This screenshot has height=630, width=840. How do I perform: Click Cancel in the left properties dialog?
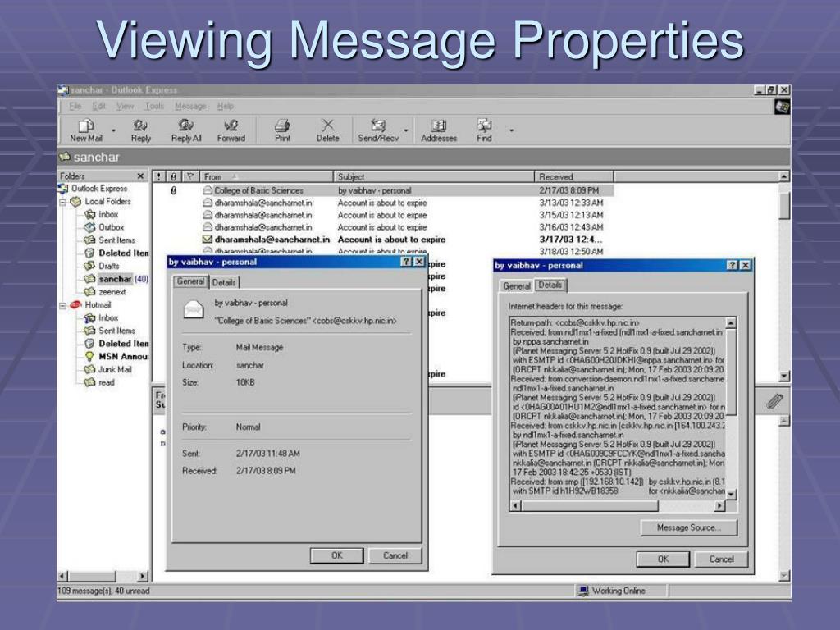pos(395,555)
